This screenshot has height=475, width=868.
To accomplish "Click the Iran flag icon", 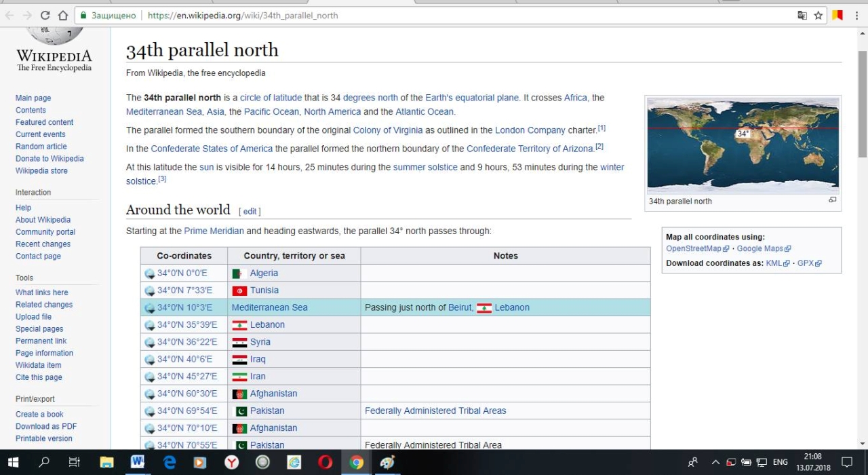I will (x=239, y=377).
